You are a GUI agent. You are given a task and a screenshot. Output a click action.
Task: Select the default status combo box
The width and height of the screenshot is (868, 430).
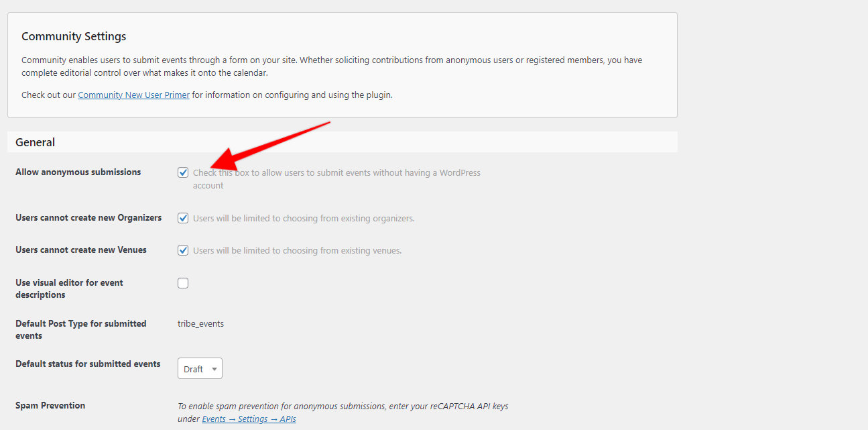199,368
